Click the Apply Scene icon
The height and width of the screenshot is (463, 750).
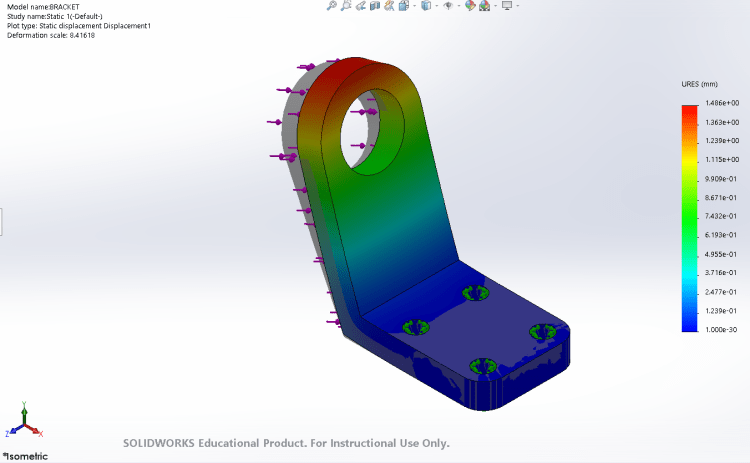[x=483, y=6]
